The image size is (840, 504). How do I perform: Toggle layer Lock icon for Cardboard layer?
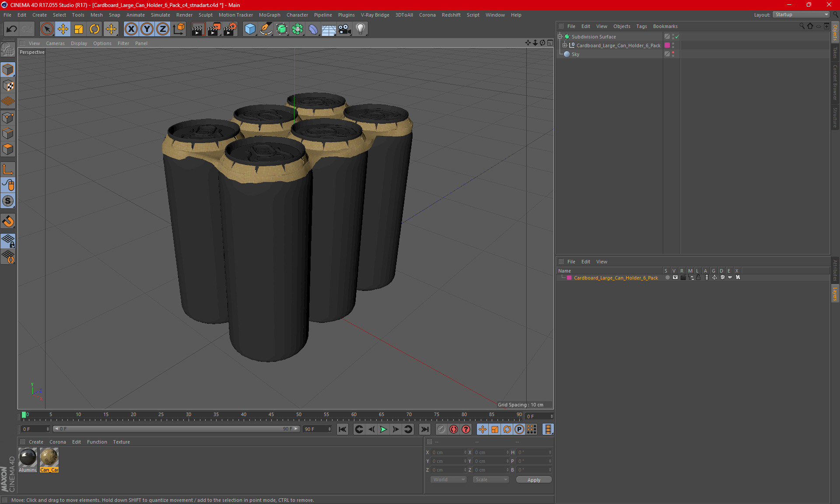pos(698,277)
